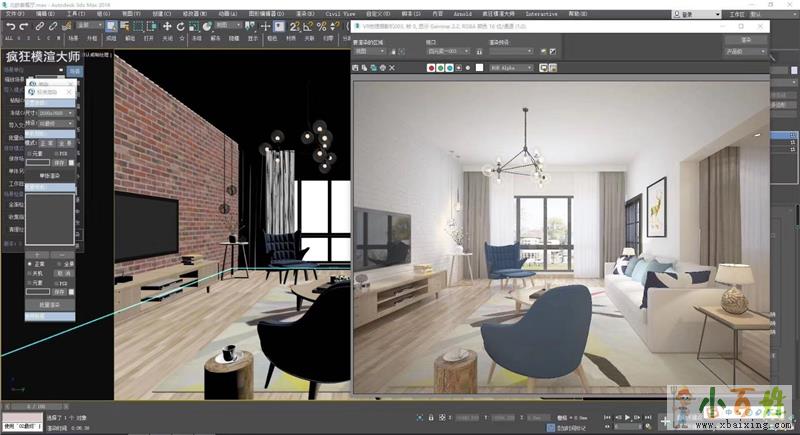Click the Undo arrow in main toolbar
Screen dimensions: 800x435
(10, 26)
